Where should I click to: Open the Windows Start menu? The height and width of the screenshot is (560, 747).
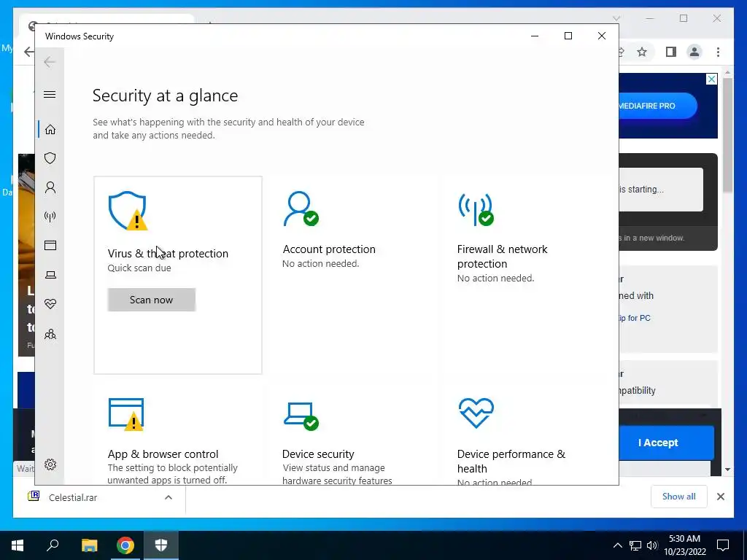[18, 545]
